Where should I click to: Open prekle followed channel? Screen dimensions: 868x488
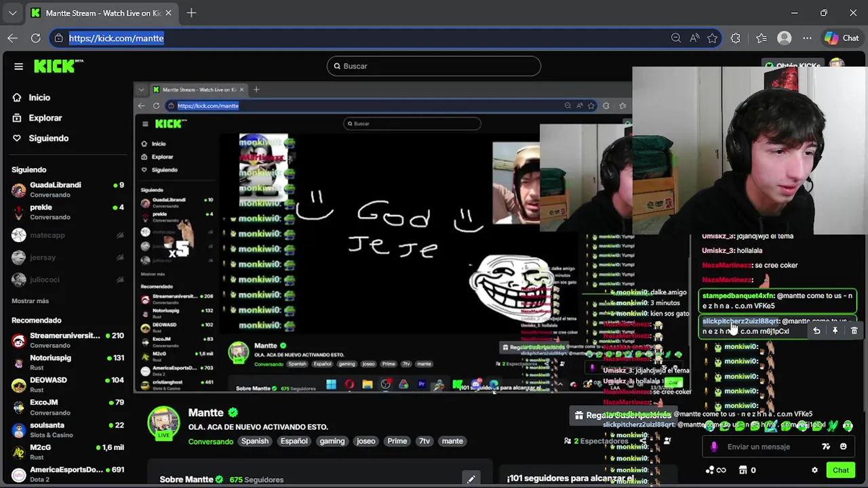(68, 212)
